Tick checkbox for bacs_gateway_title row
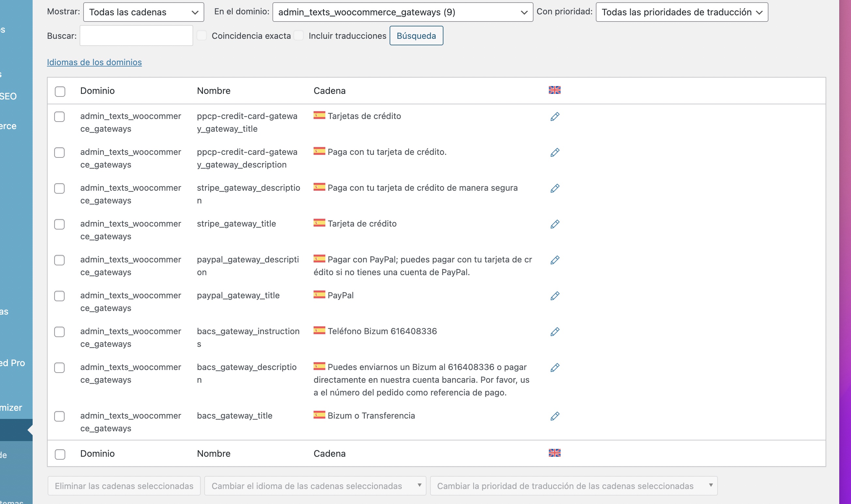The height and width of the screenshot is (504, 851). point(59,416)
